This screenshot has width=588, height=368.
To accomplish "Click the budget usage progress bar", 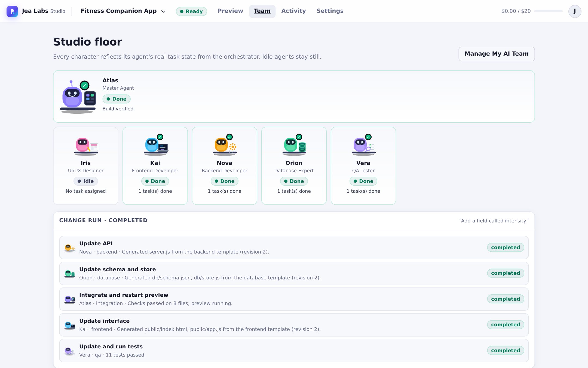I will (548, 11).
